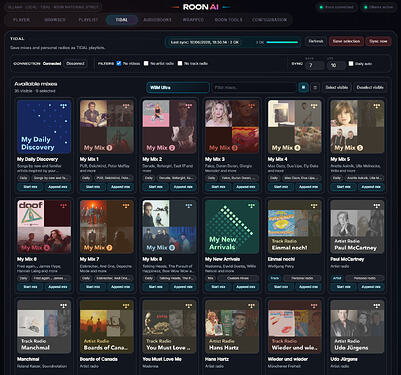
Task: Click the TIDAL logo on My Mix 7 cover
Action: pos(126,206)
